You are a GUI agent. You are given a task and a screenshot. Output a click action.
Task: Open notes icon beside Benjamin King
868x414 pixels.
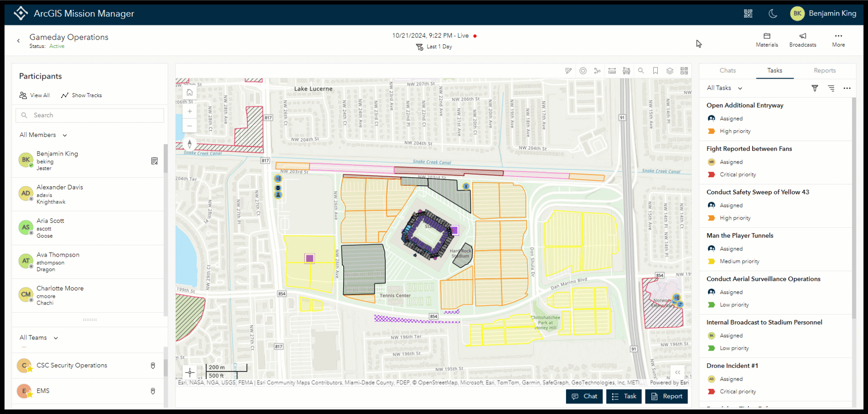(155, 161)
